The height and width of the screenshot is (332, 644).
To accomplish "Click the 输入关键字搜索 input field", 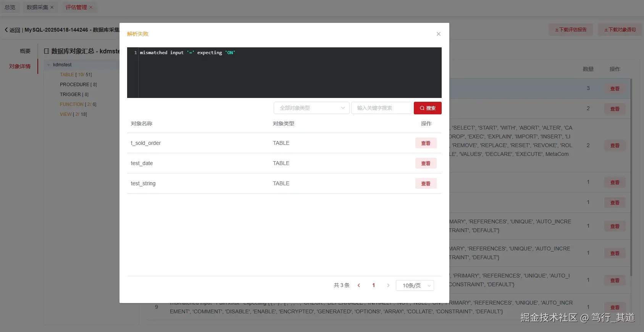I will pos(381,108).
